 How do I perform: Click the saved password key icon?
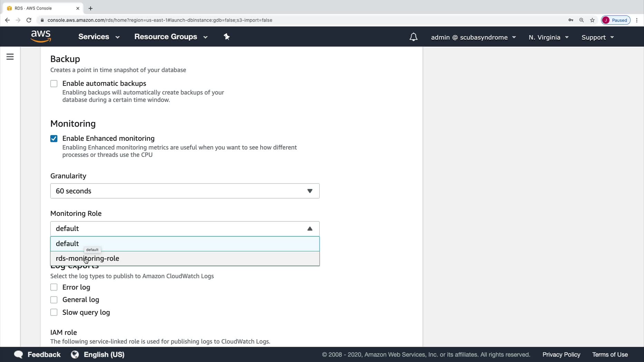coord(571,20)
